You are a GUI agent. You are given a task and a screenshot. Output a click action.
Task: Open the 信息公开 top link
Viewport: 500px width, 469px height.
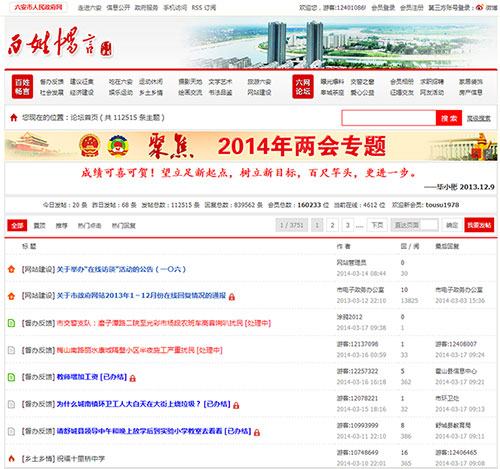(118, 7)
